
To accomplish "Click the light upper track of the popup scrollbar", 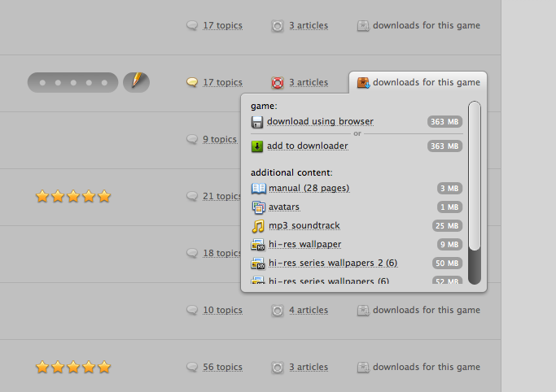I will (475, 176).
